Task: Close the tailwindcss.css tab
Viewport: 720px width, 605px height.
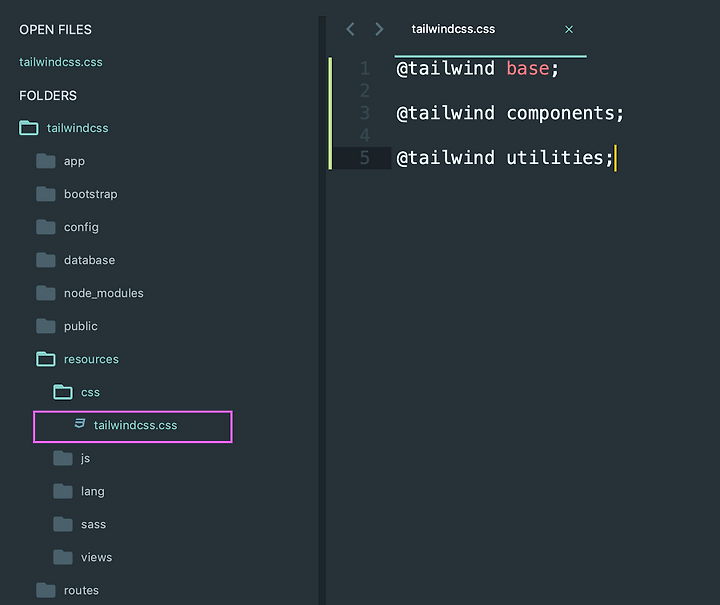Action: coord(569,29)
